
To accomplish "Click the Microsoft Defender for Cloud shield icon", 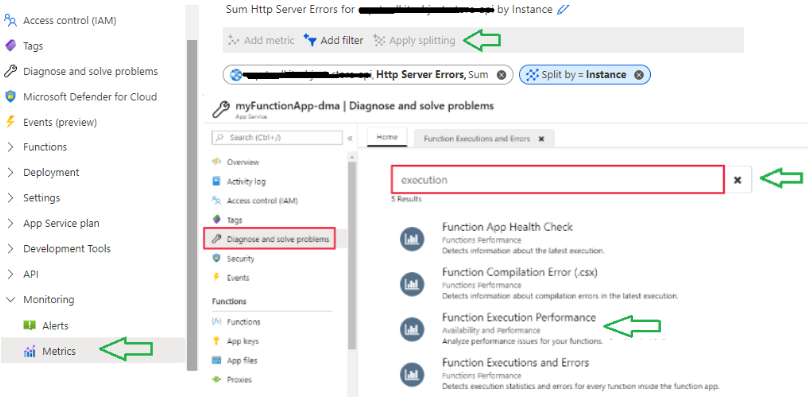I will pos(10,96).
